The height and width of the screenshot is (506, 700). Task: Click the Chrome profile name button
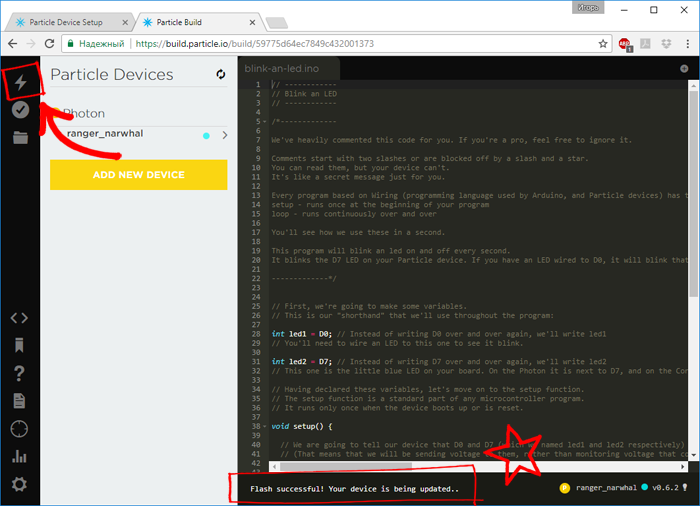tap(588, 8)
